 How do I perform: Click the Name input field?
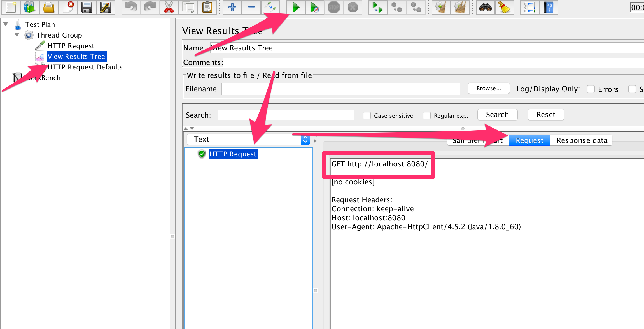pos(427,48)
